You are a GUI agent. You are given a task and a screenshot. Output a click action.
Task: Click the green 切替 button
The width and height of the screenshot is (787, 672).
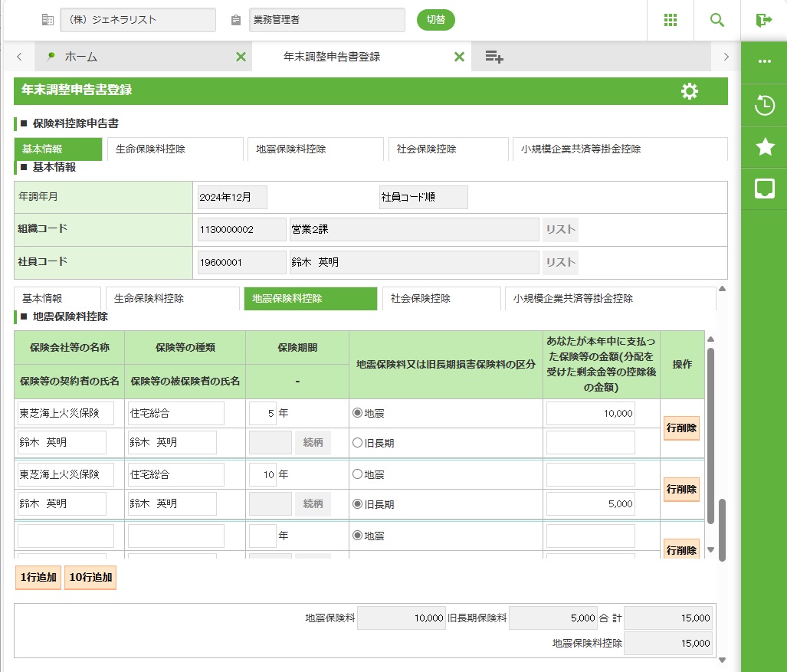(435, 20)
